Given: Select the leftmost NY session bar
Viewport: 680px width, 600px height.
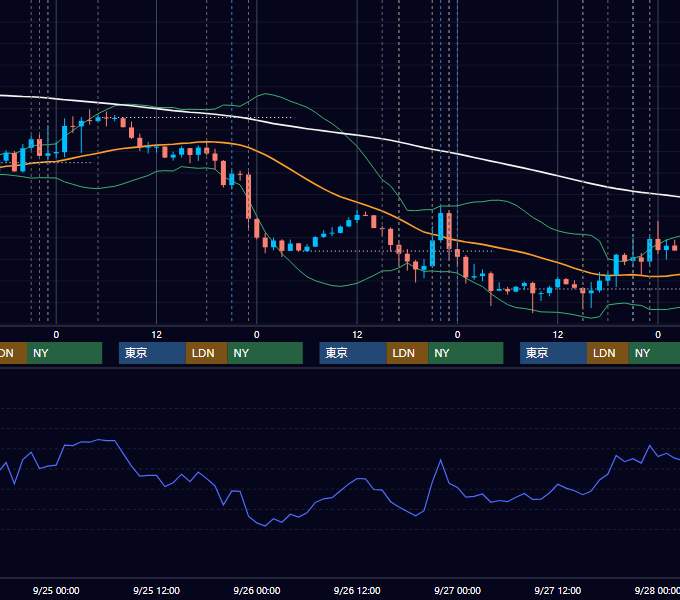Looking at the screenshot, I should click(x=64, y=353).
